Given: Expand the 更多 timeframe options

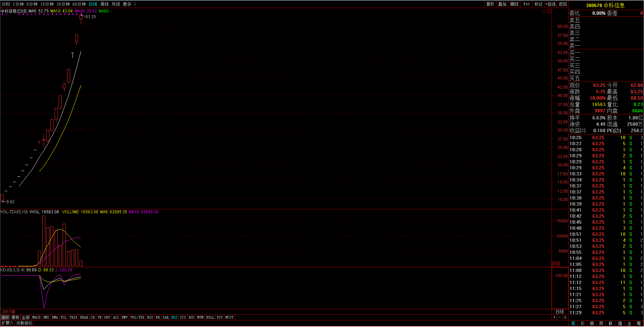Looking at the screenshot, I should tap(129, 4).
